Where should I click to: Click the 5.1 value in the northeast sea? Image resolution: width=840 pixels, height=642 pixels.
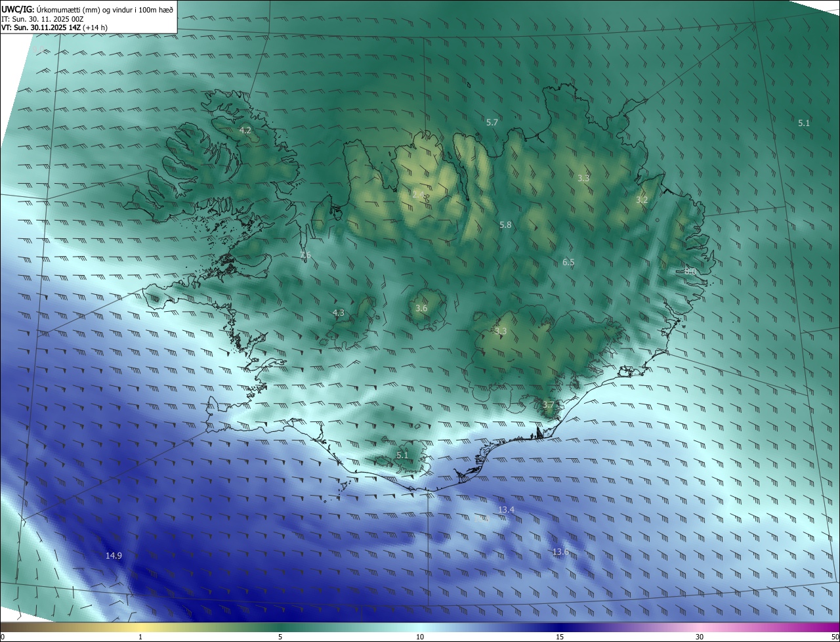(x=804, y=123)
